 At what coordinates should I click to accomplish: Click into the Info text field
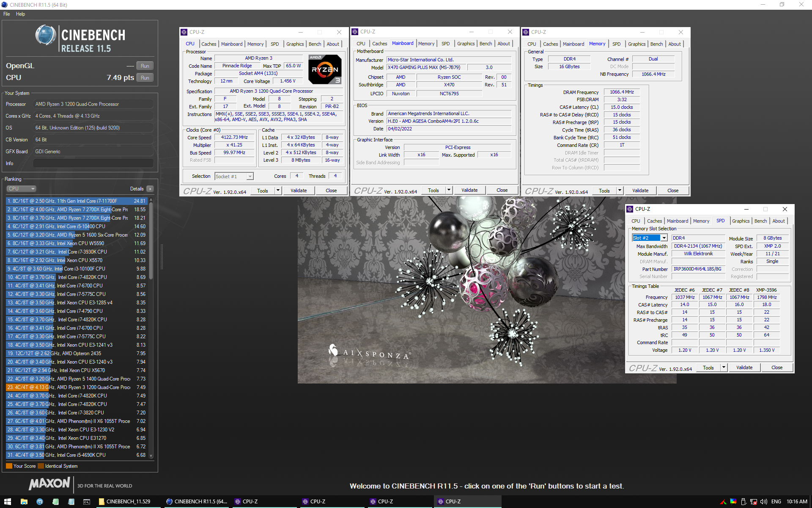(93, 163)
